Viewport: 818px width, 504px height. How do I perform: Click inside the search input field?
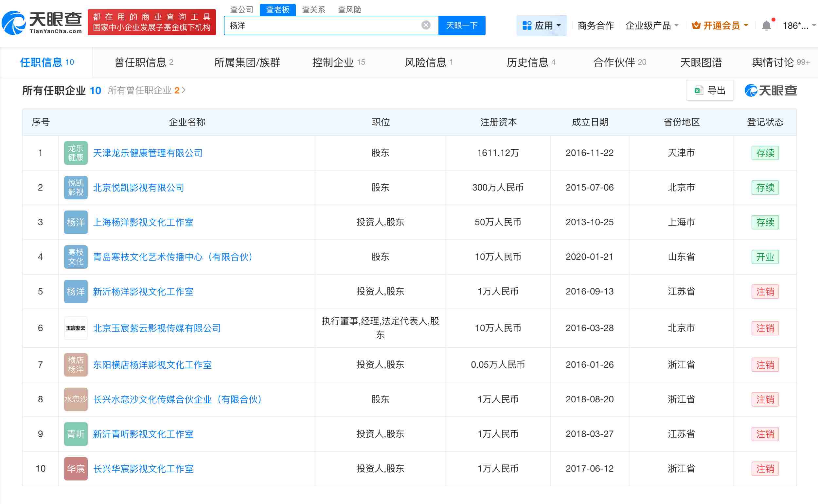click(x=317, y=25)
